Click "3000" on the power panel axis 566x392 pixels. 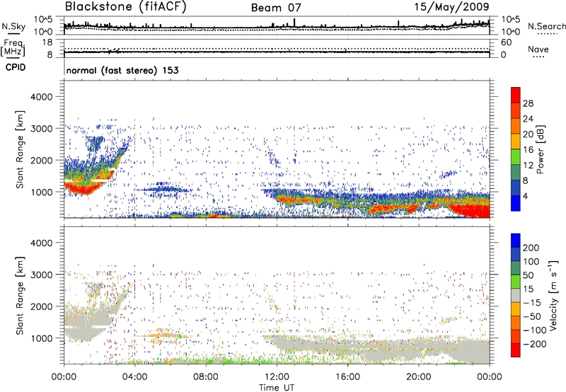coord(41,129)
